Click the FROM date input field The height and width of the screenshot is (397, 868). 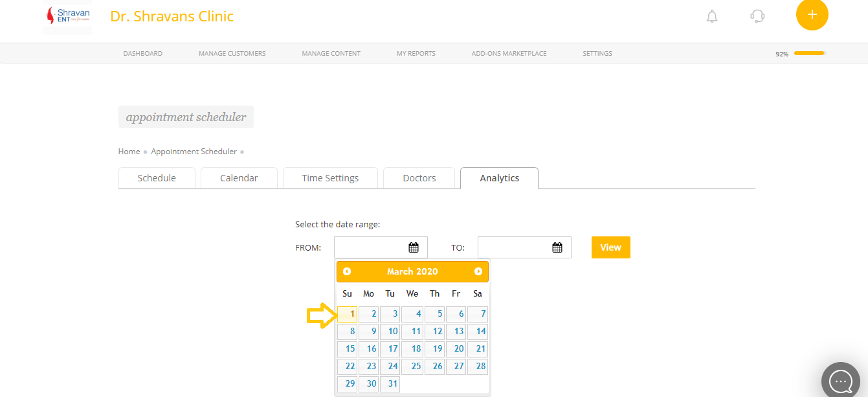381,247
